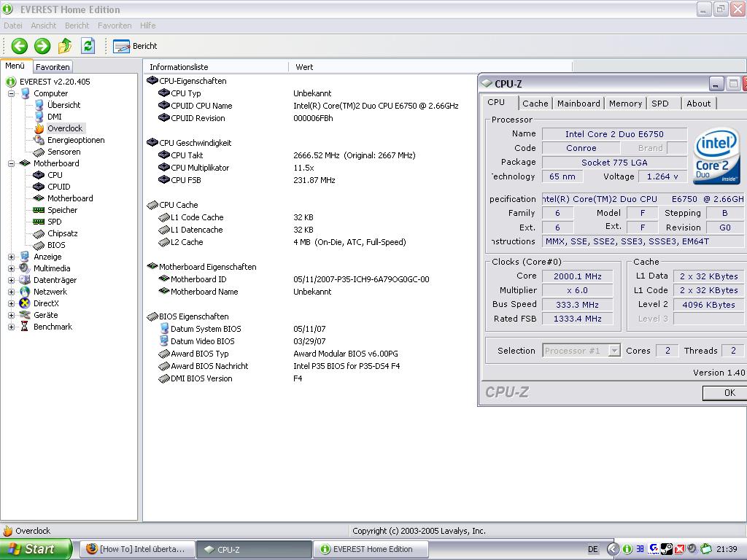Click the Windows Start button

point(35,549)
